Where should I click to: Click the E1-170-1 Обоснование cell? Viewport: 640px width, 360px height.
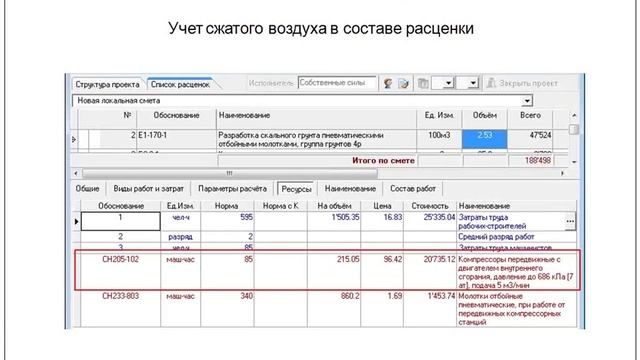(x=176, y=139)
